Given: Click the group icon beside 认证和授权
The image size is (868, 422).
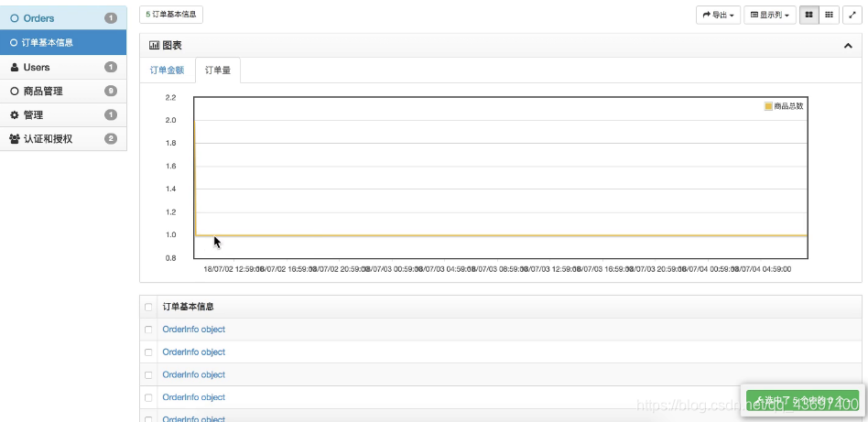Looking at the screenshot, I should tap(15, 139).
